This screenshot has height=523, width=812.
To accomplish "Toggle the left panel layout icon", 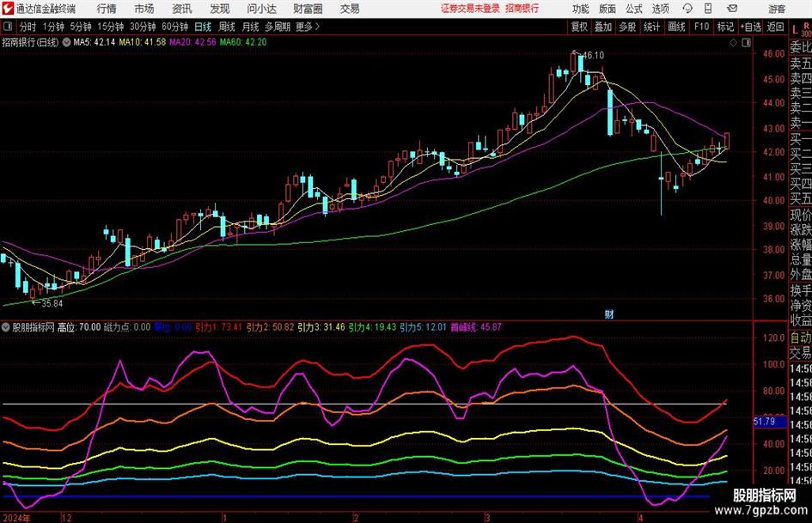I will [8, 27].
